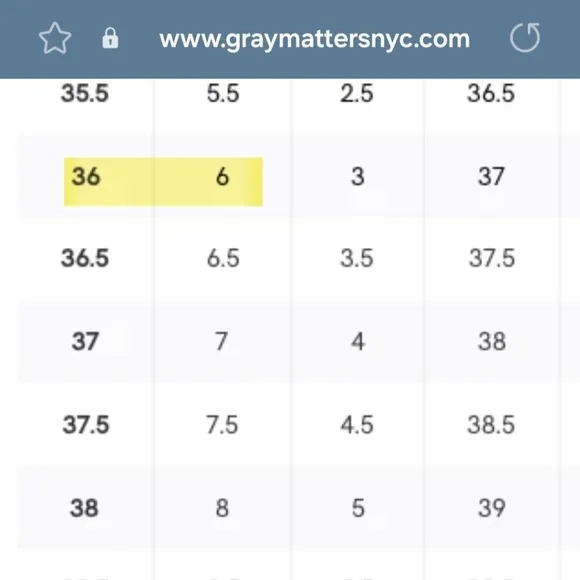The height and width of the screenshot is (580, 580).
Task: Bookmark page with the star icon
Action: pos(55,38)
